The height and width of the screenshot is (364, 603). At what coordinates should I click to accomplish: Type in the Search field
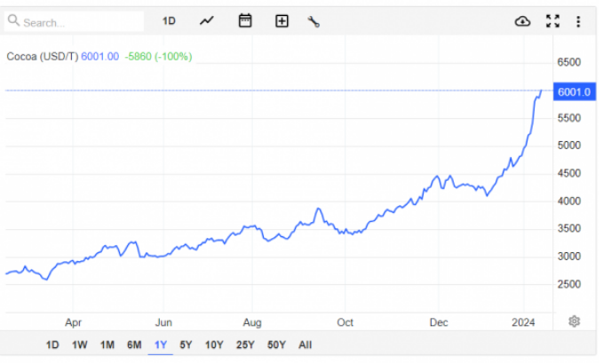point(80,21)
